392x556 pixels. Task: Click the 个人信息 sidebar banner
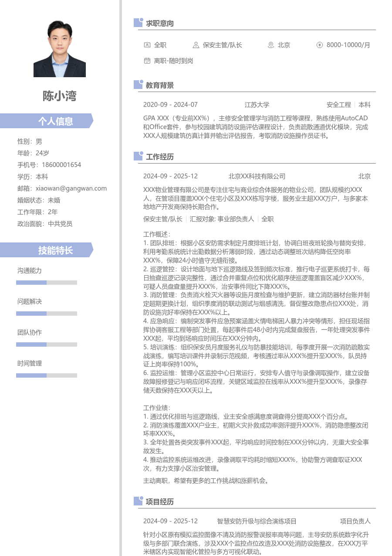47,121
